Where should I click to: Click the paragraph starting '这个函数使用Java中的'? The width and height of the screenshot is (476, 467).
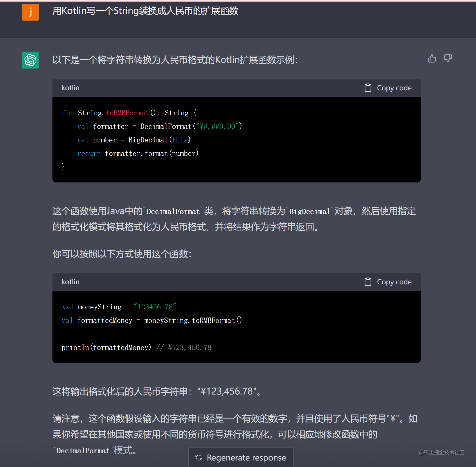(234, 219)
